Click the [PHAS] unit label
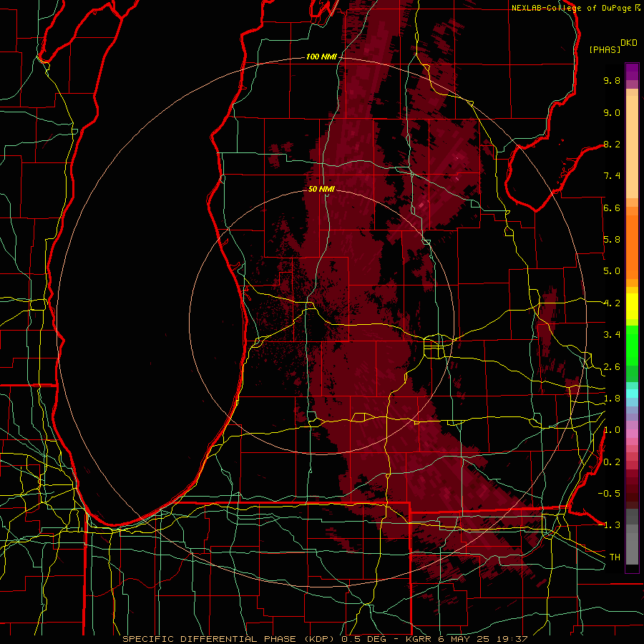The width and height of the screenshot is (644, 644). (x=605, y=49)
